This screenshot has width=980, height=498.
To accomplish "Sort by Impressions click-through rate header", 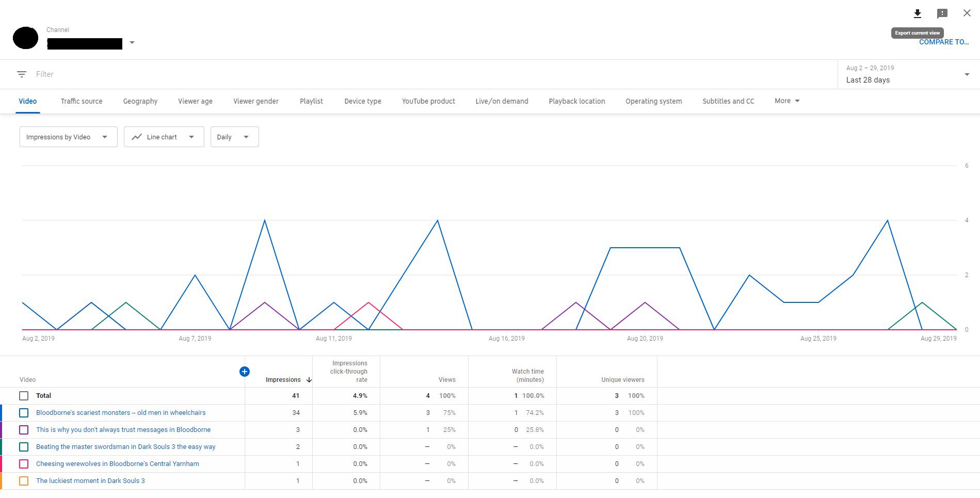I will click(x=349, y=372).
